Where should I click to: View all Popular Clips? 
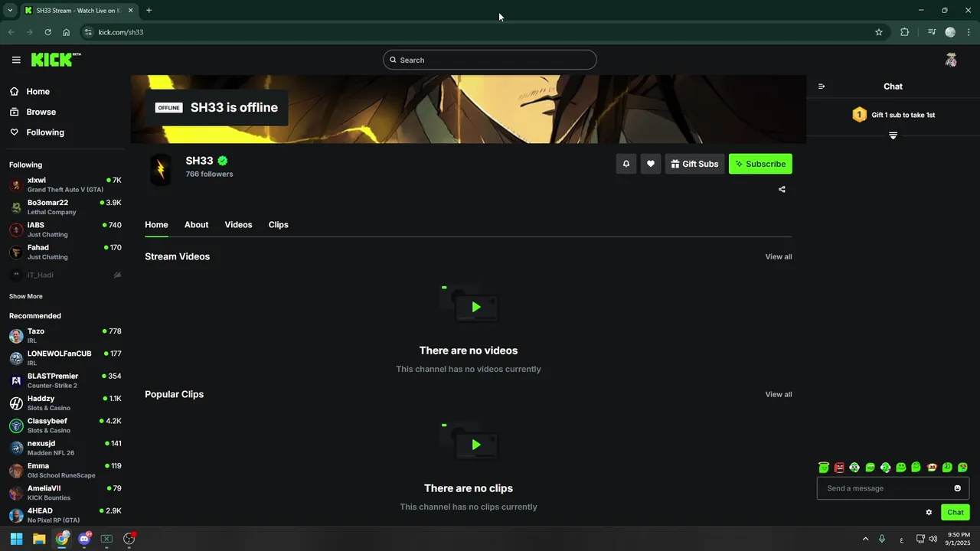pyautogui.click(x=779, y=394)
